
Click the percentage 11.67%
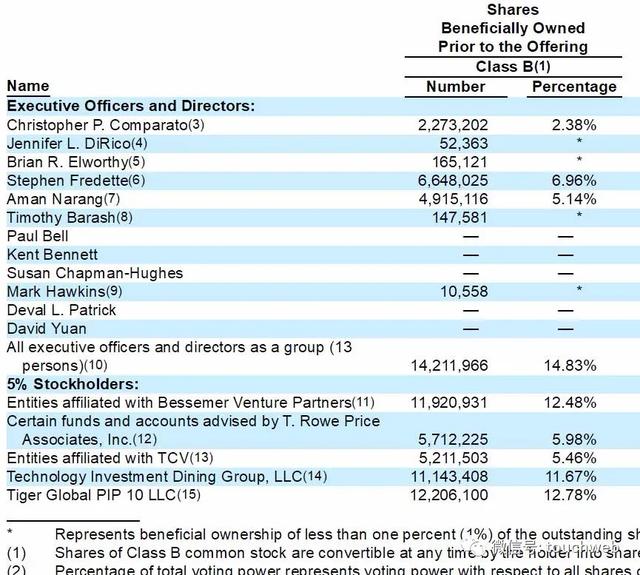[x=571, y=477]
